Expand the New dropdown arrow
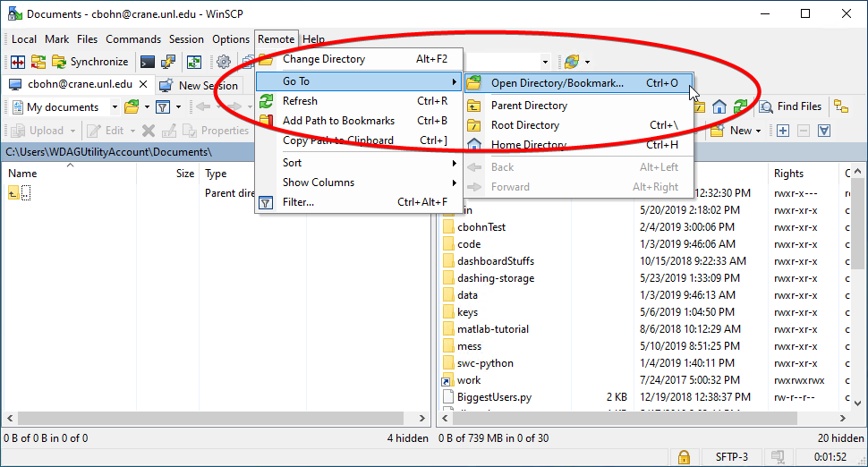The height and width of the screenshot is (467, 868). (x=759, y=132)
